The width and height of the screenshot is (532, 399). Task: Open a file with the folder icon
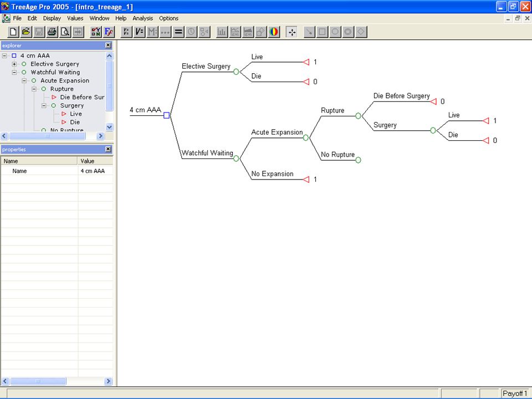coord(26,32)
